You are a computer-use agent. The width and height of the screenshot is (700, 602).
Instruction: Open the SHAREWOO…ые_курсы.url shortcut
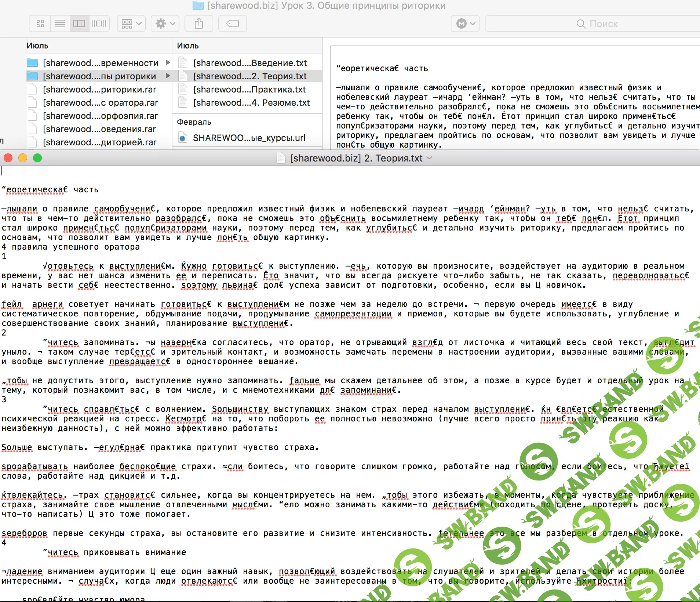249,138
